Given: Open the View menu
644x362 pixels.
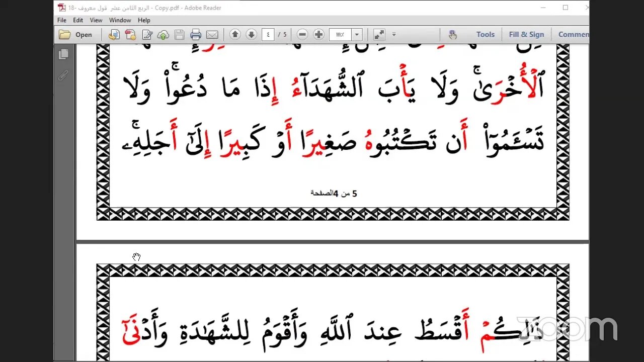Looking at the screenshot, I should (96, 20).
